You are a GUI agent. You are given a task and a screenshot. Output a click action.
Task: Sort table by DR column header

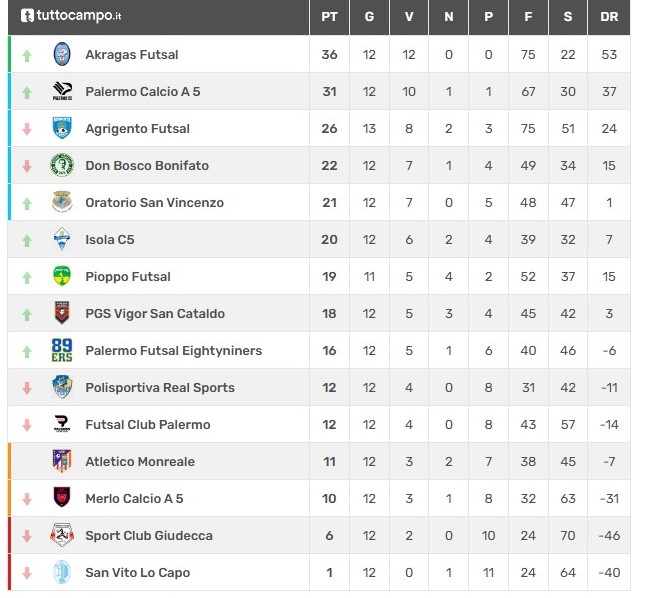pos(609,17)
